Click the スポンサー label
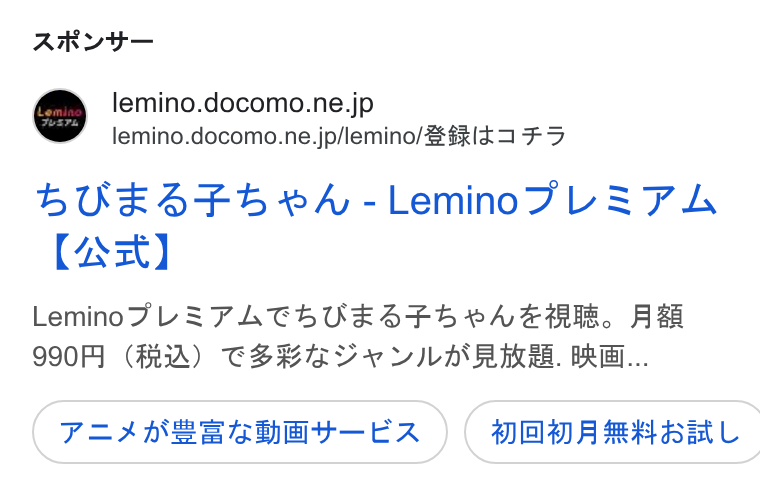The width and height of the screenshot is (760, 496). point(93,42)
